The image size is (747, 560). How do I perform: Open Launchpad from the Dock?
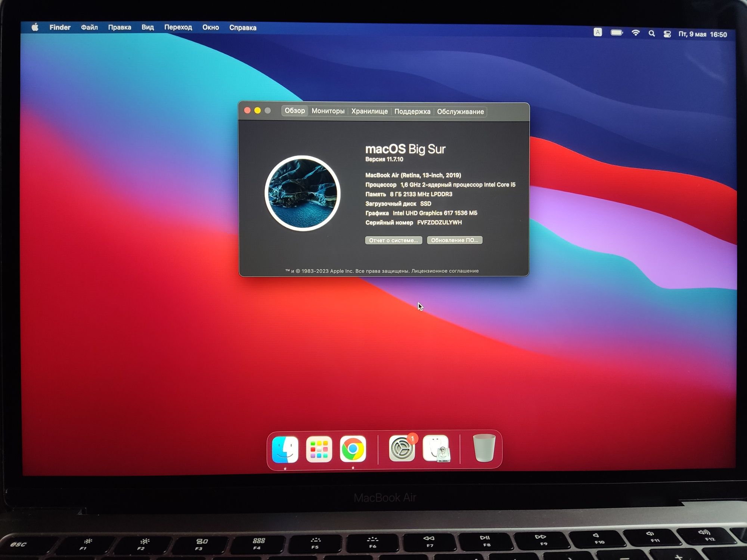[x=319, y=449]
